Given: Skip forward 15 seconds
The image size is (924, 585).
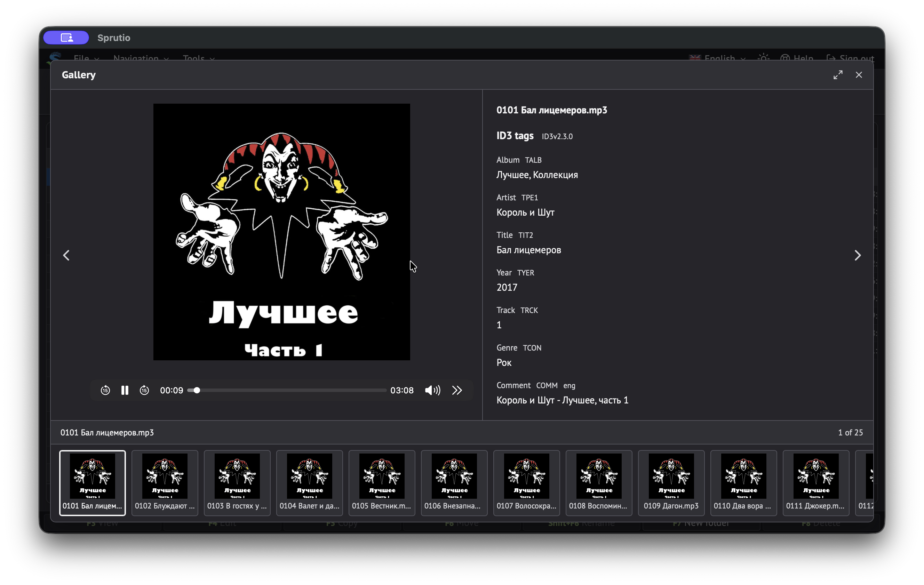Looking at the screenshot, I should tap(144, 390).
